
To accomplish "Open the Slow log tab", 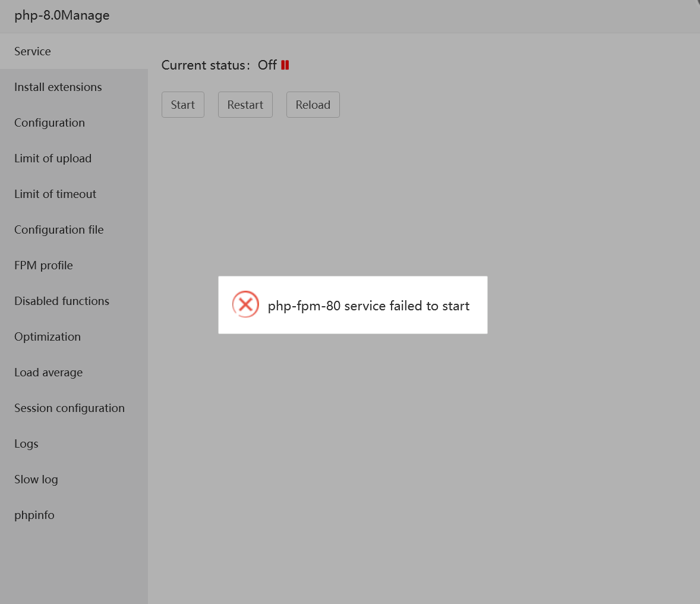I will point(74,480).
